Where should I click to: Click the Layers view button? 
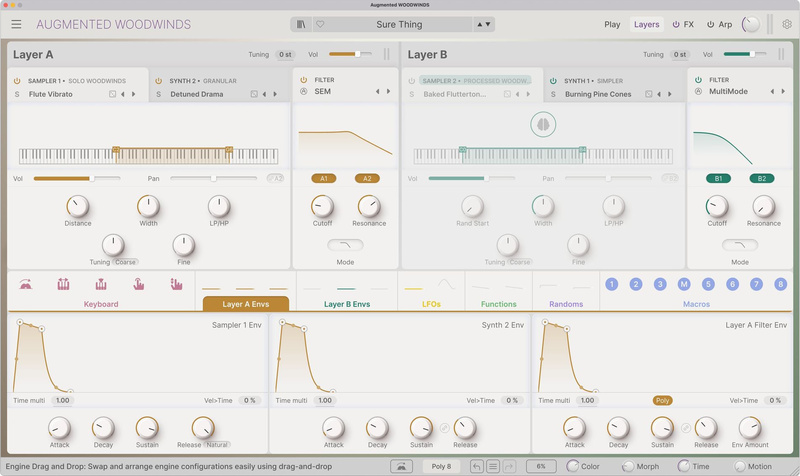pos(646,24)
